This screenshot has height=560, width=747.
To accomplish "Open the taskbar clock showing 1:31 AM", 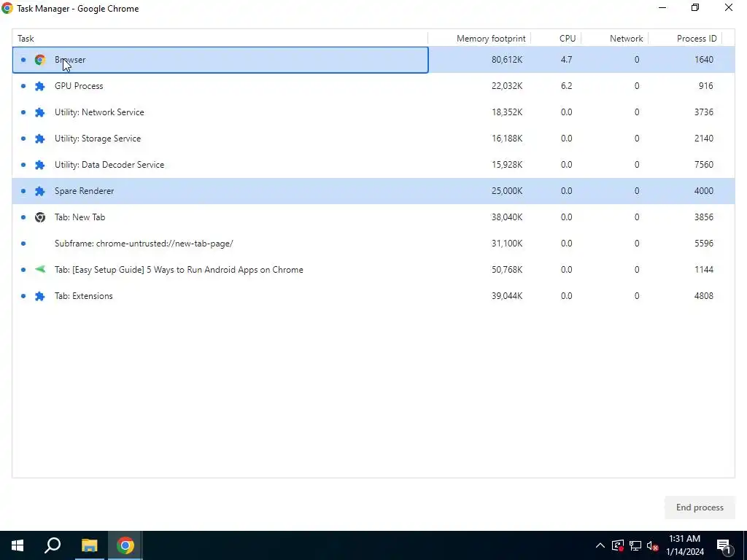I will (684, 545).
